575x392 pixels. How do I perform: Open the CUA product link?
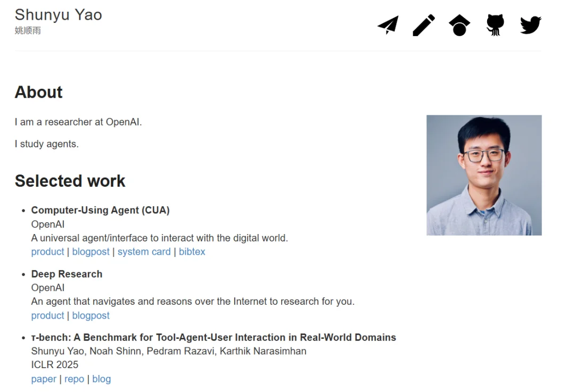point(48,252)
